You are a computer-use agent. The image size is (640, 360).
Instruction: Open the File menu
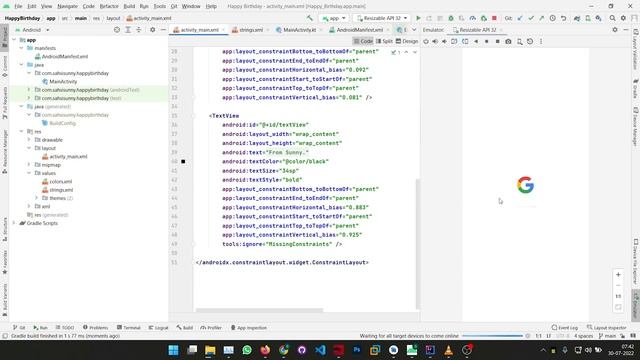pyautogui.click(x=18, y=6)
